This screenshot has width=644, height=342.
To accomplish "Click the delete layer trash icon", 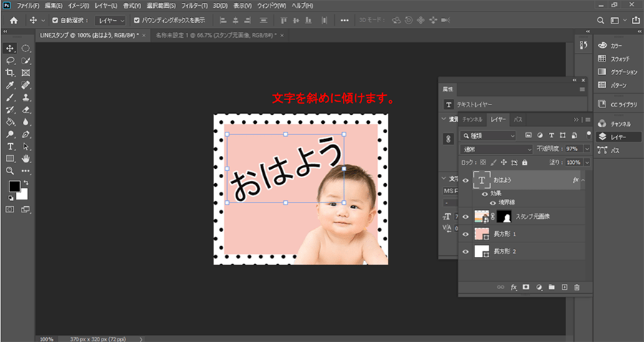I will pyautogui.click(x=577, y=287).
